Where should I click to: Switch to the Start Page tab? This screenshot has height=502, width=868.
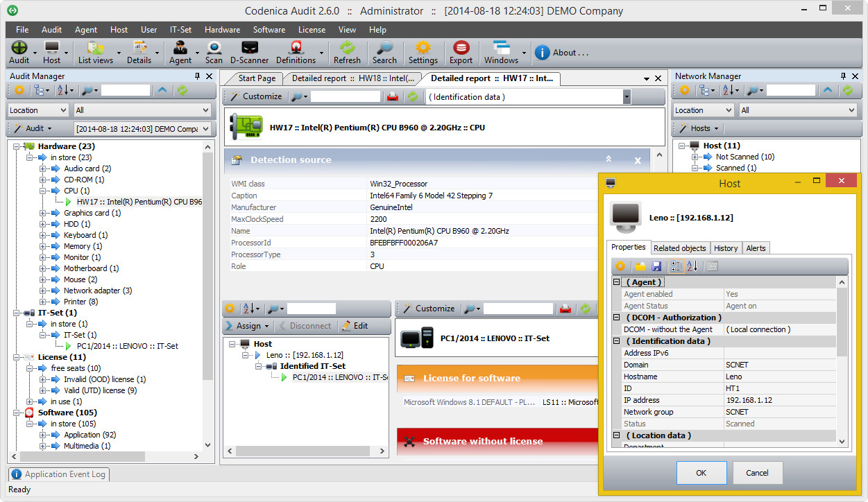(256, 78)
